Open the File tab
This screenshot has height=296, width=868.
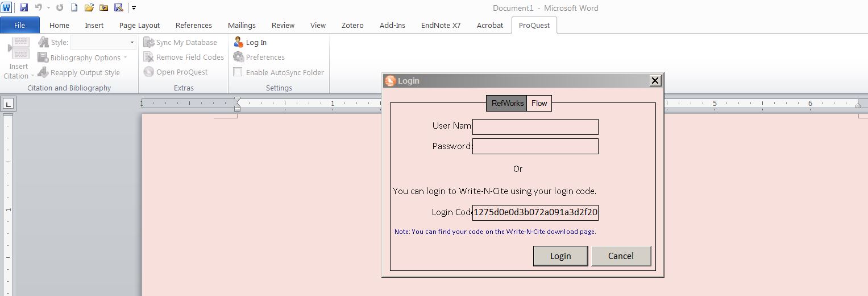pyautogui.click(x=20, y=25)
